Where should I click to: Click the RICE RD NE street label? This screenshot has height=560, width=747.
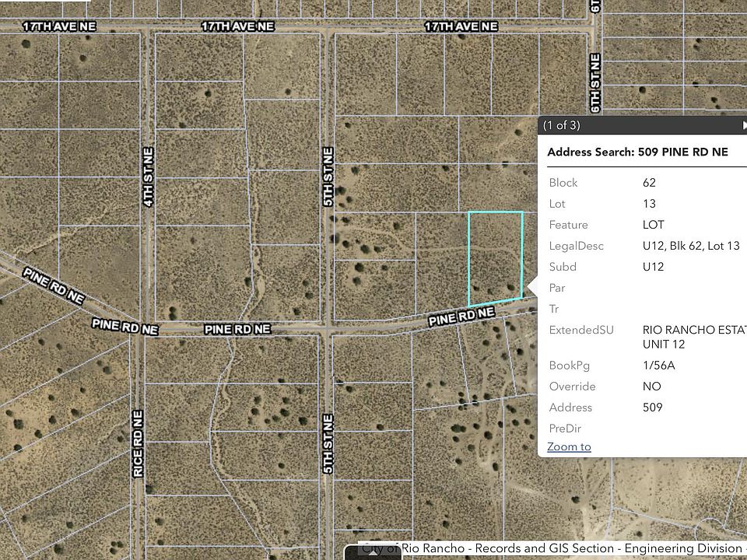(x=139, y=443)
